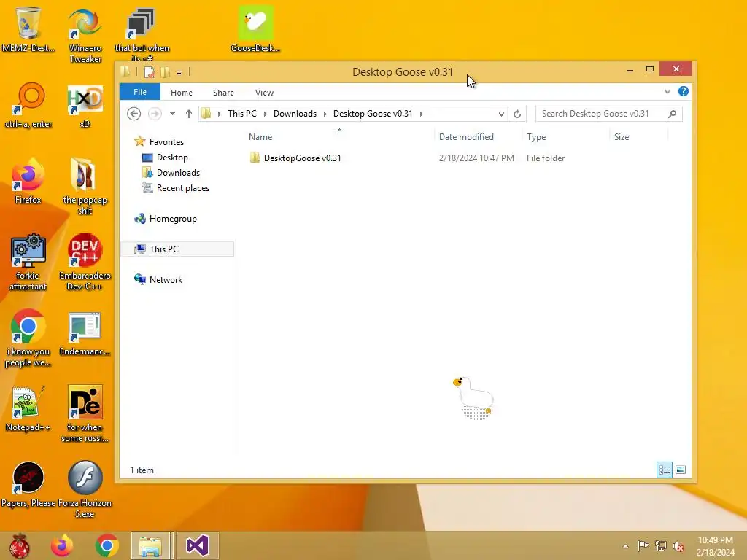Open Chrome from the taskbar
747x560 pixels.
(x=107, y=545)
